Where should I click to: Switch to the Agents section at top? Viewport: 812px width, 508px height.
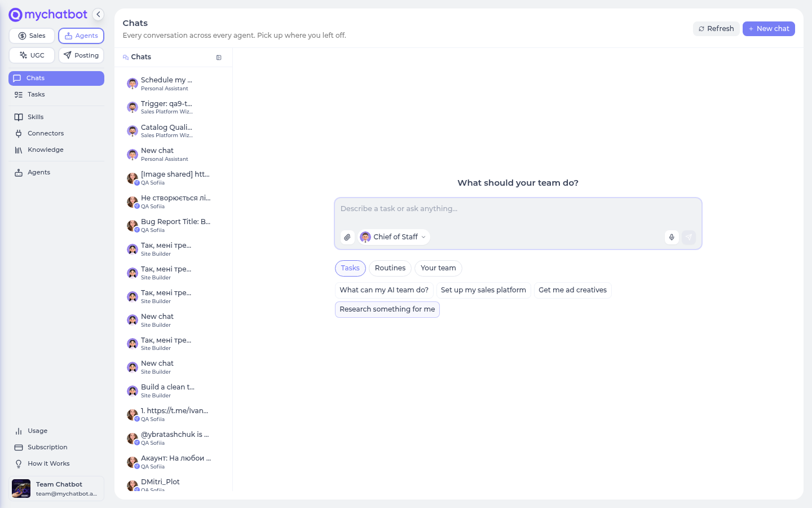(81, 36)
